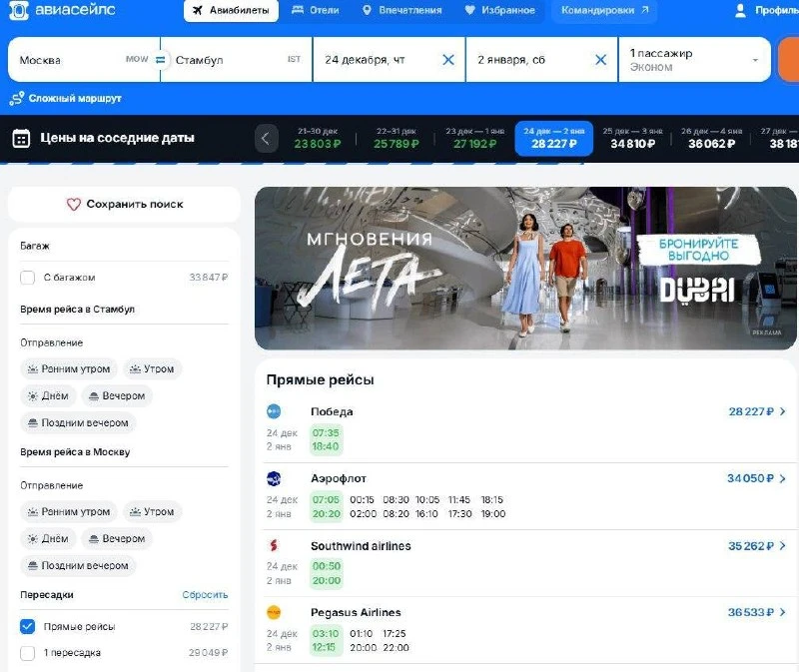Viewport: 799px width, 672px height.
Task: Enable the С багажом checkbox
Action: 28,278
